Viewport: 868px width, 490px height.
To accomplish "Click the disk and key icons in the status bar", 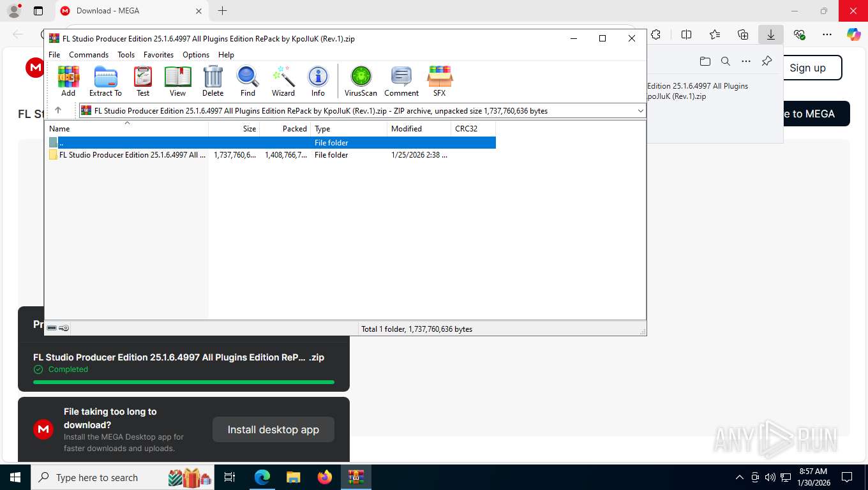I will tap(58, 328).
